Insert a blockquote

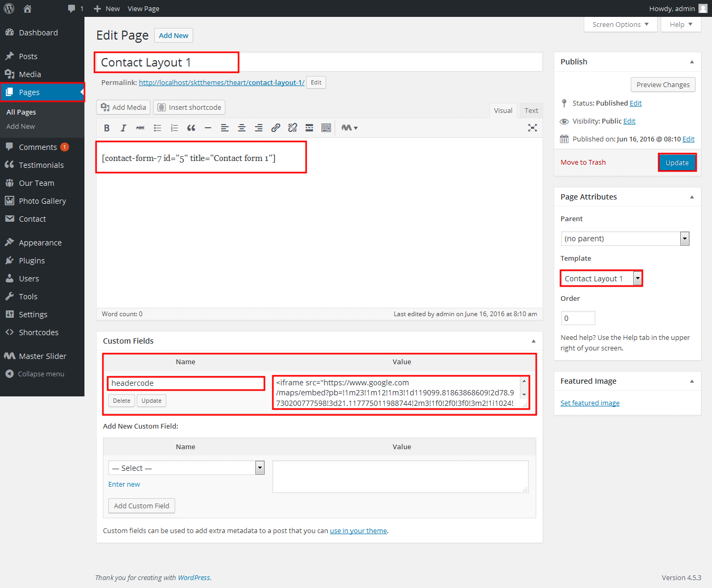coord(191,128)
